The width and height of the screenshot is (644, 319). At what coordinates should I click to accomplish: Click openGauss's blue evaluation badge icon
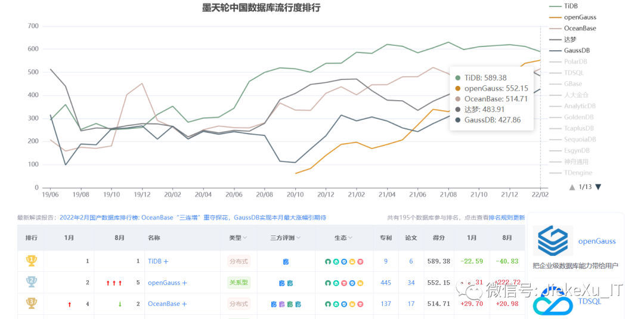point(281,283)
